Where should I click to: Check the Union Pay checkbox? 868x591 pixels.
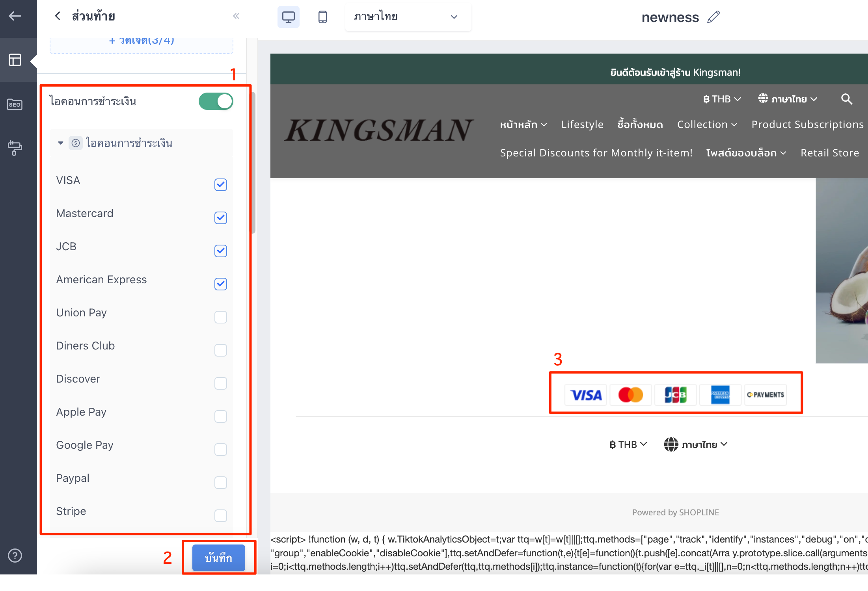[221, 317]
